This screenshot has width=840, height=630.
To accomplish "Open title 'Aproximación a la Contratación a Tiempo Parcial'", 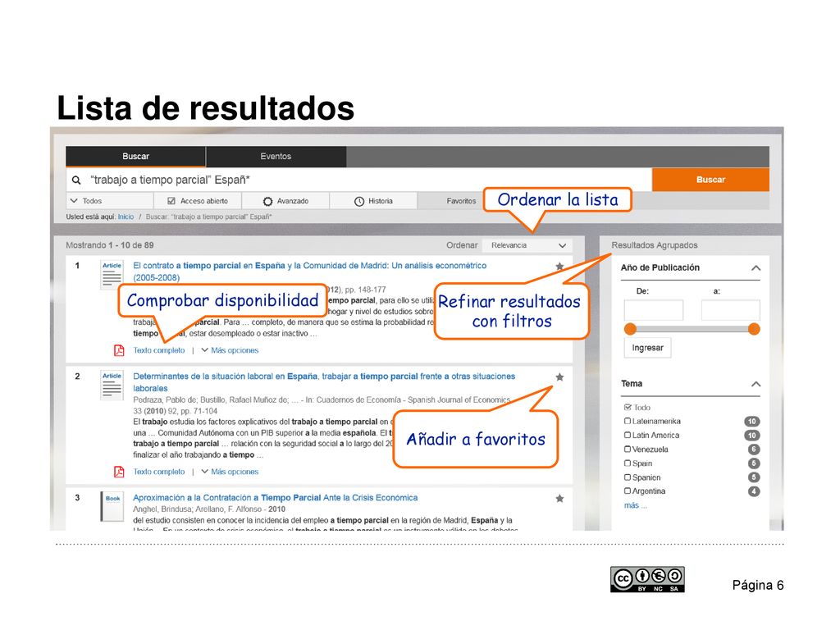I will pos(276,498).
